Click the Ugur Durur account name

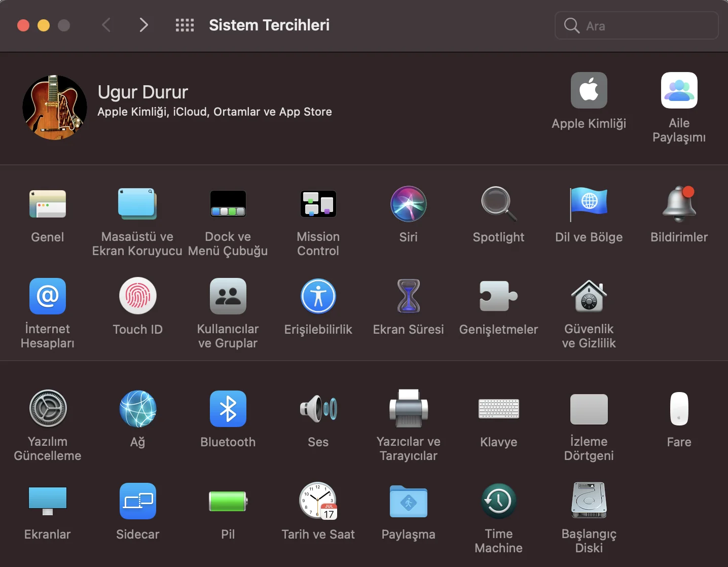click(143, 92)
